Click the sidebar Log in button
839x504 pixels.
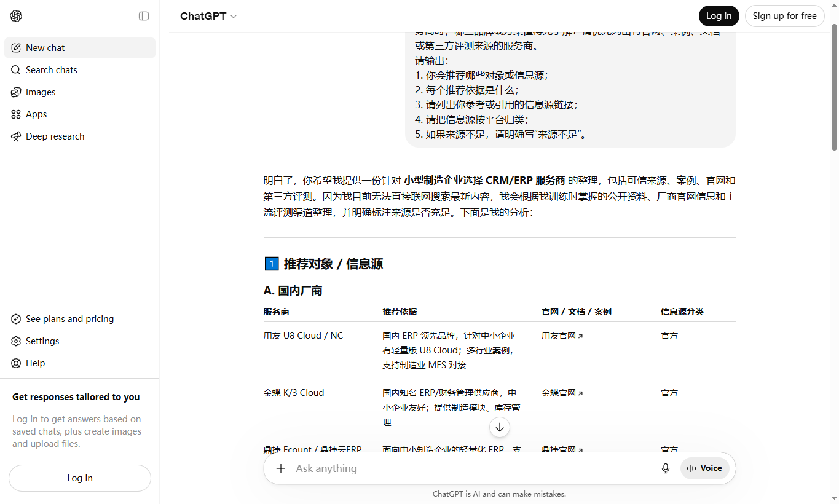[x=80, y=478]
